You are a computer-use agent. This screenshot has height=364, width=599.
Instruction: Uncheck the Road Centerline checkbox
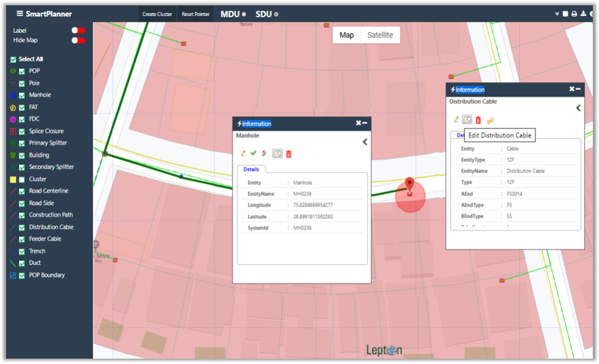[x=22, y=191]
